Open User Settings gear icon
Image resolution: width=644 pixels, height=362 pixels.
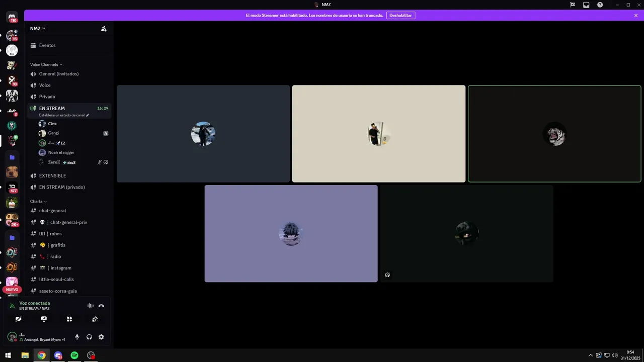pyautogui.click(x=101, y=337)
